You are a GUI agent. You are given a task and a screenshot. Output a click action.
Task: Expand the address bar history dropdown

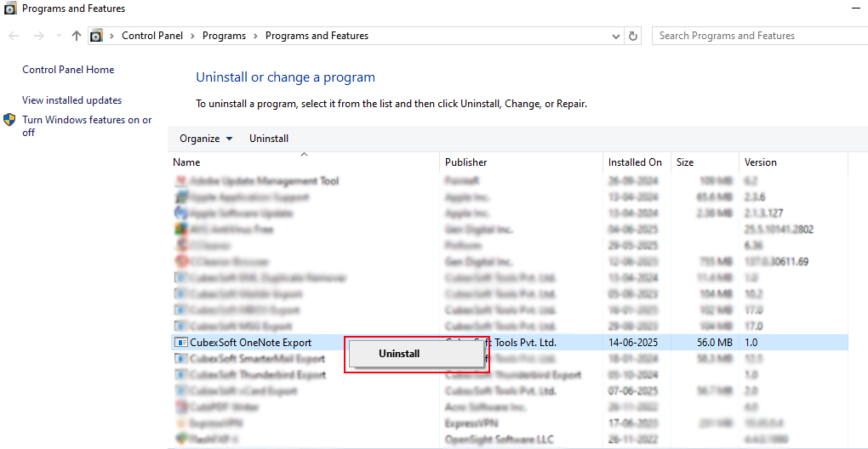click(x=616, y=36)
